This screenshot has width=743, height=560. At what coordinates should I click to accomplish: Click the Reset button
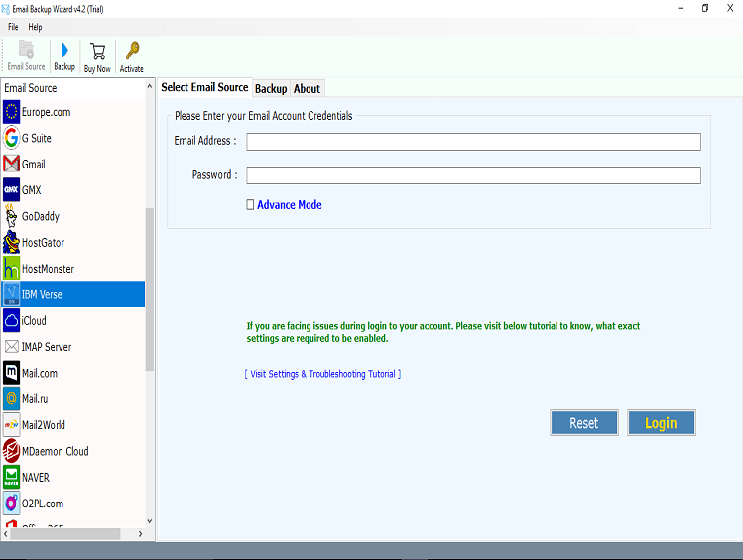[584, 422]
